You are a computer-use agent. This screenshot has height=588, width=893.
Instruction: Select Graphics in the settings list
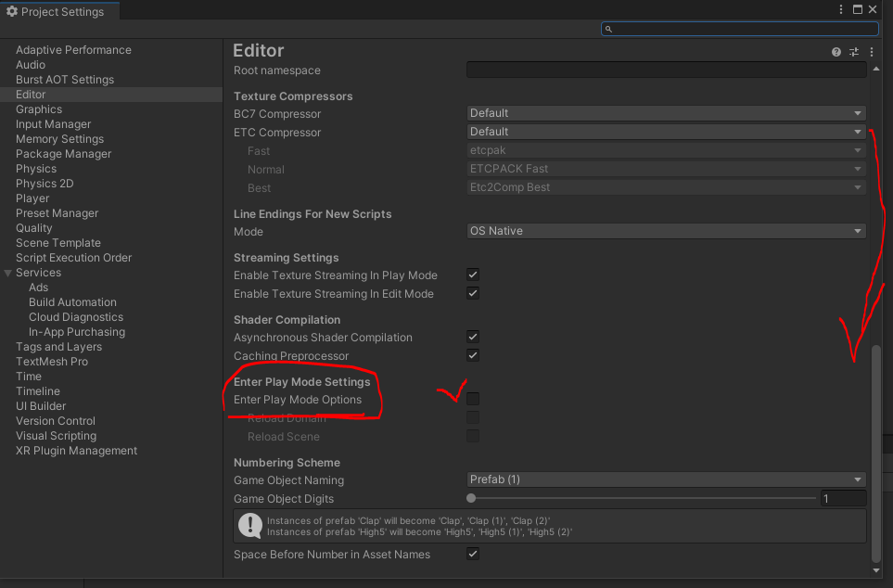39,109
